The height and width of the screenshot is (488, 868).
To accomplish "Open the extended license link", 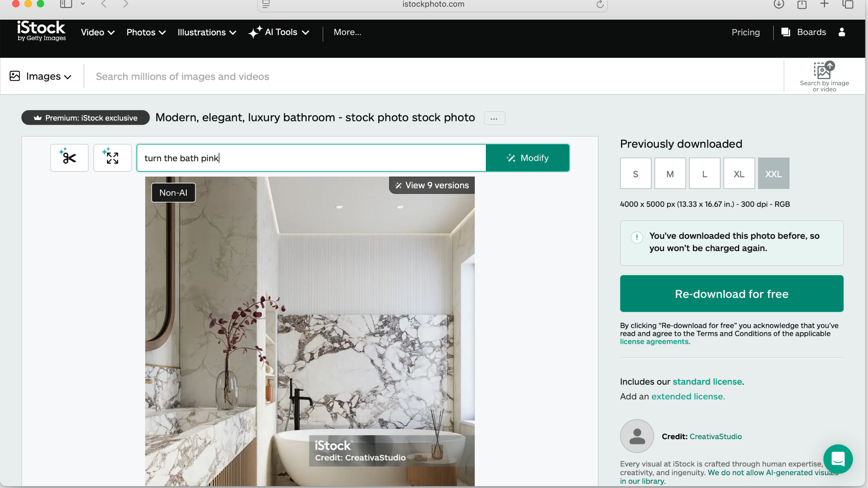I will (688, 396).
